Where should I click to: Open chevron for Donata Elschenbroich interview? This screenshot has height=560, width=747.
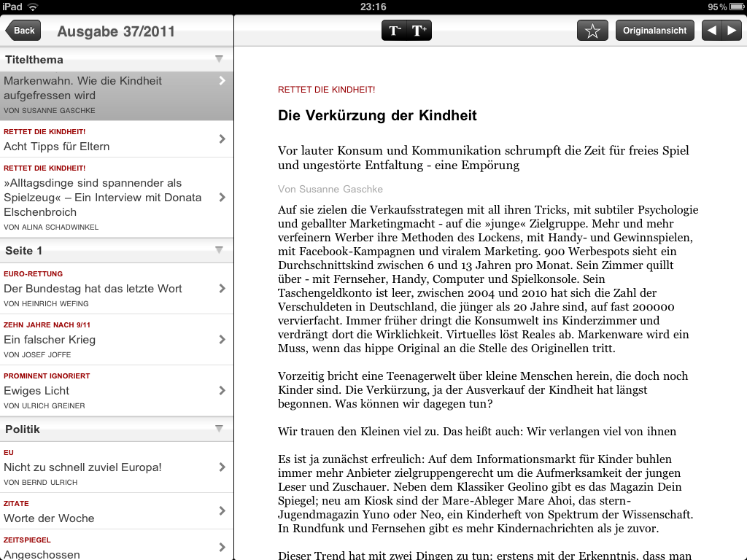coord(222,197)
